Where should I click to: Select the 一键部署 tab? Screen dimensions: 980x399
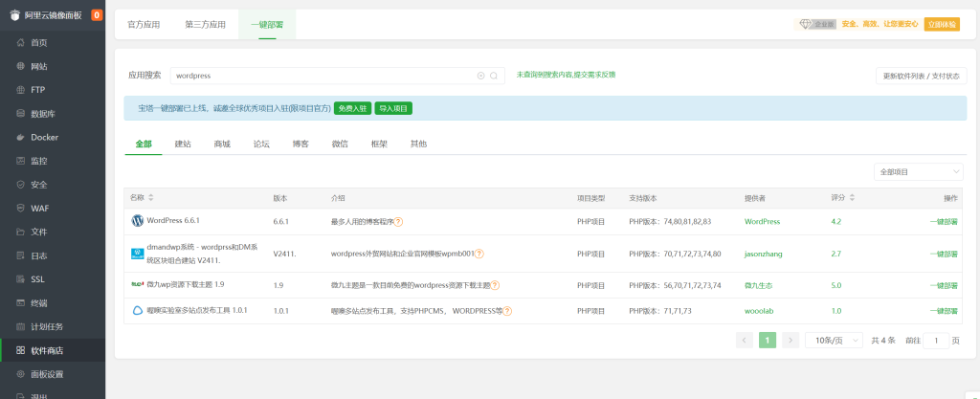pyautogui.click(x=267, y=24)
